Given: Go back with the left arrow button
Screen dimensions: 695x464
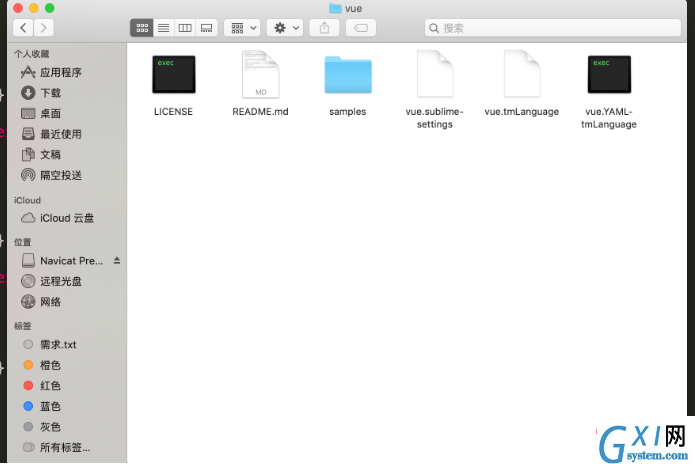Looking at the screenshot, I should pyautogui.click(x=23, y=28).
